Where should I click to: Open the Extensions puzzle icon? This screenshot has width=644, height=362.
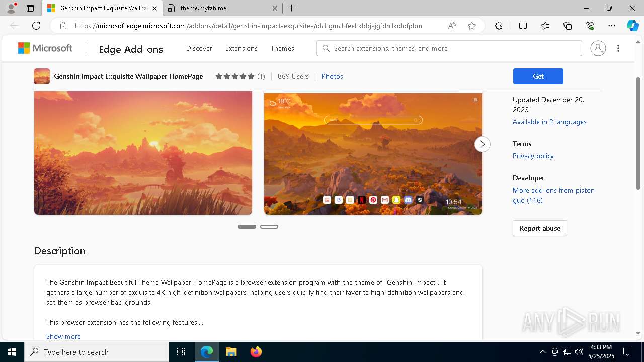pyautogui.click(x=499, y=26)
